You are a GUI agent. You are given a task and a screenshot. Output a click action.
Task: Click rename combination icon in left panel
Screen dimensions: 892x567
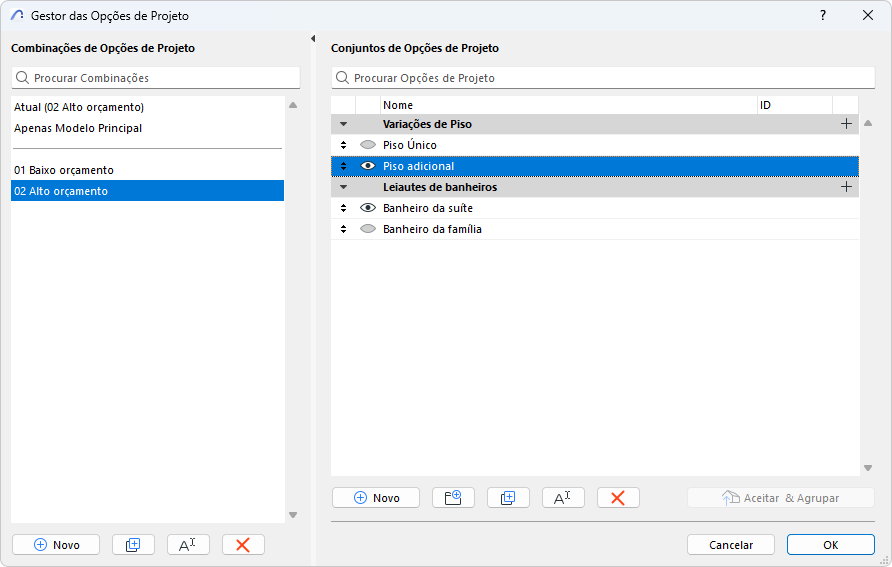click(188, 545)
